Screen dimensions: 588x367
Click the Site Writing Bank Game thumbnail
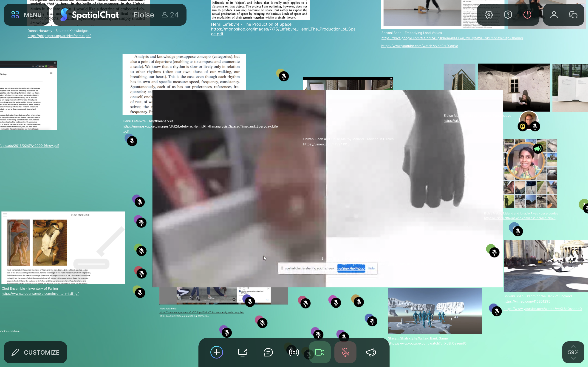click(x=435, y=311)
